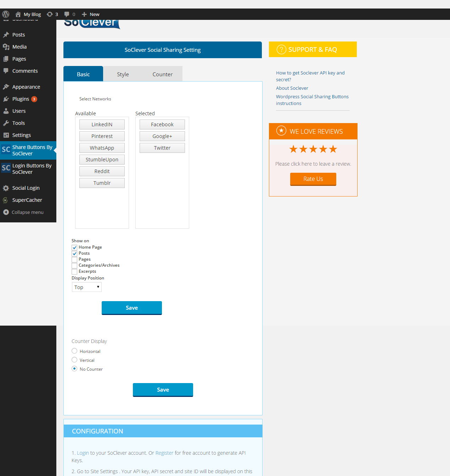
Task: Click the star circle reviews icon
Action: pyautogui.click(x=281, y=131)
